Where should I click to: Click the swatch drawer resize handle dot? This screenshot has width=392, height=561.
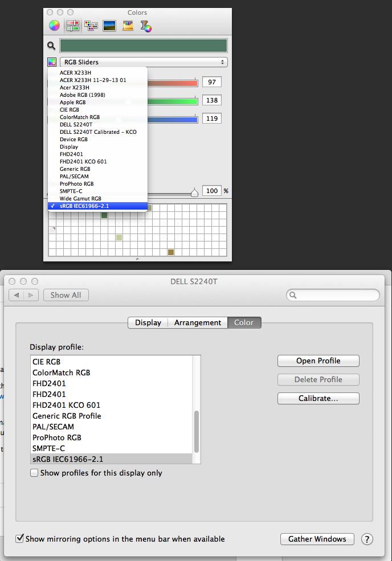[x=137, y=259]
